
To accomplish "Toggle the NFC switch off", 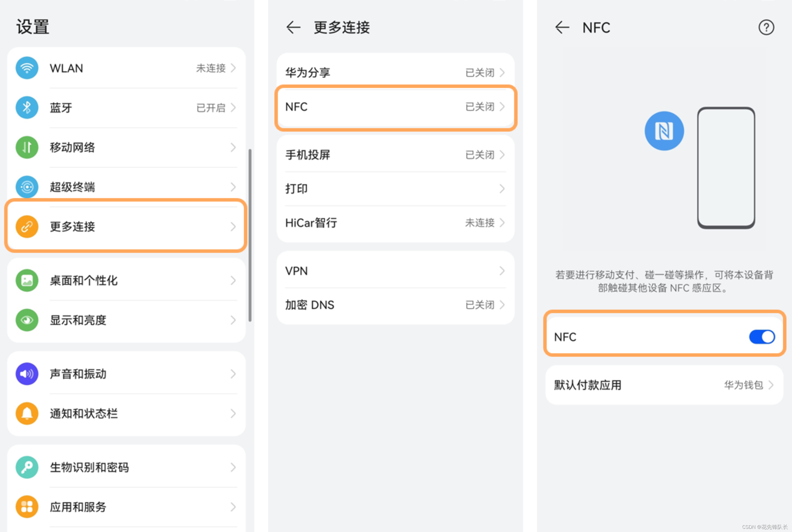I will pos(762,337).
